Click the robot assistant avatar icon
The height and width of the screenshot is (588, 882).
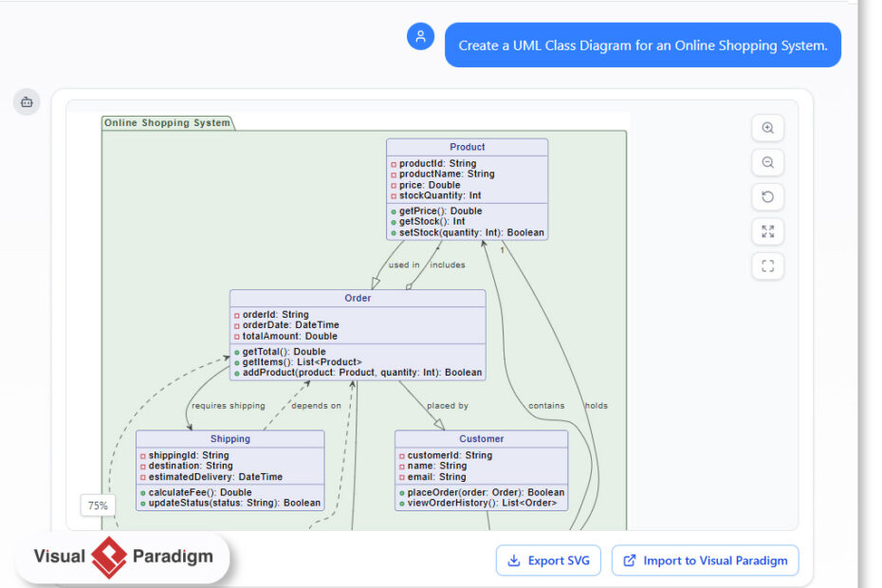click(27, 101)
